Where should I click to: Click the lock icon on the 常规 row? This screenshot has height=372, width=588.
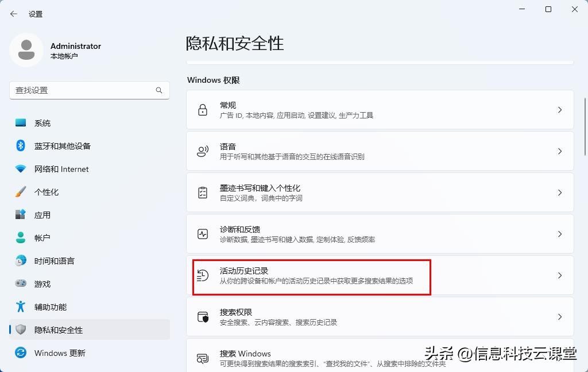click(x=202, y=109)
